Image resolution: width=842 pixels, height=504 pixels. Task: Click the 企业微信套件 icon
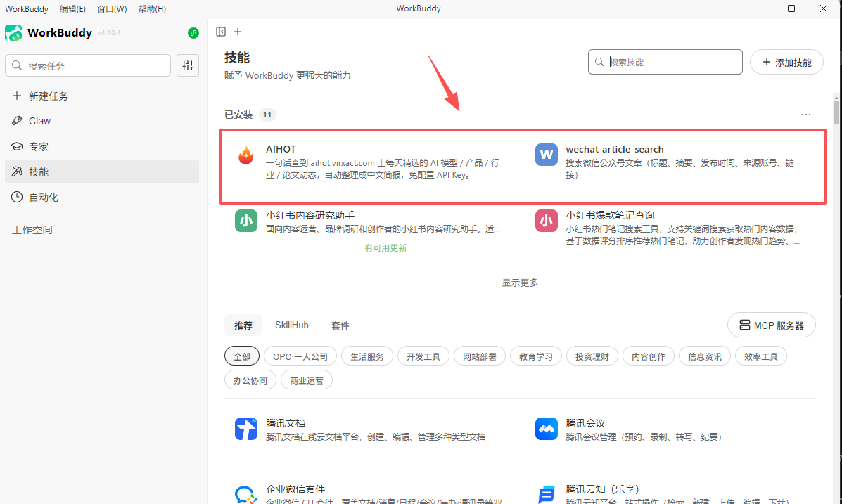pyautogui.click(x=246, y=495)
